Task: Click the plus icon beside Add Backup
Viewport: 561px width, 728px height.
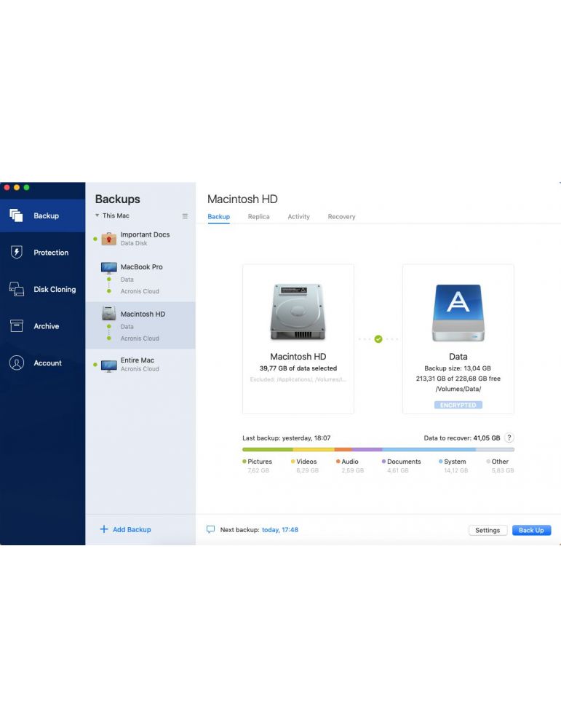Action: click(104, 529)
